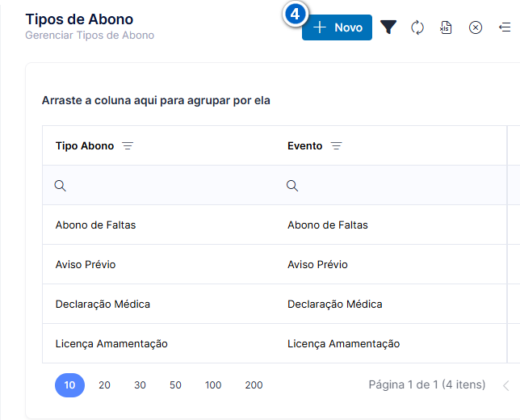This screenshot has height=420, width=520.
Task: Open the Evento column filter menu
Action: pyautogui.click(x=336, y=145)
